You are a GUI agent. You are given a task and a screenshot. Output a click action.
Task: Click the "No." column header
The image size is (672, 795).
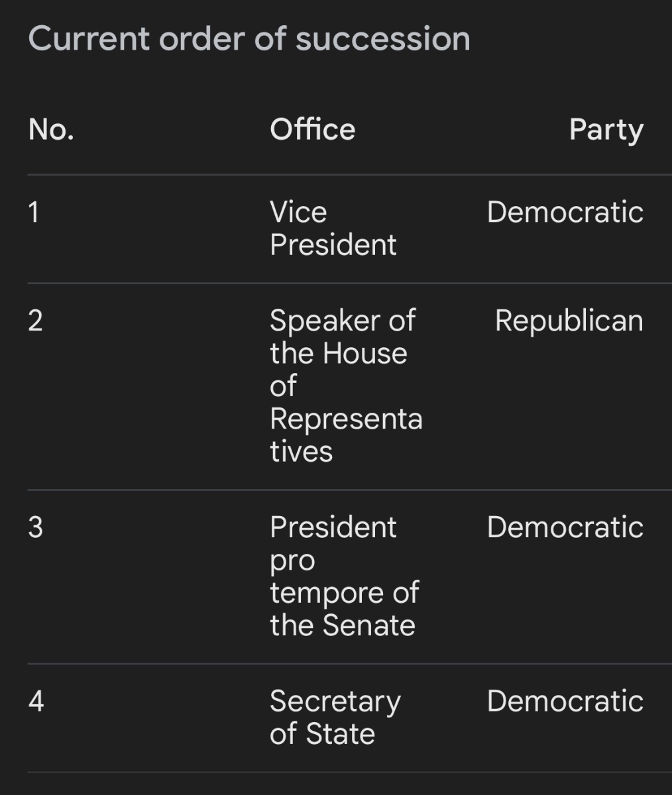point(51,129)
